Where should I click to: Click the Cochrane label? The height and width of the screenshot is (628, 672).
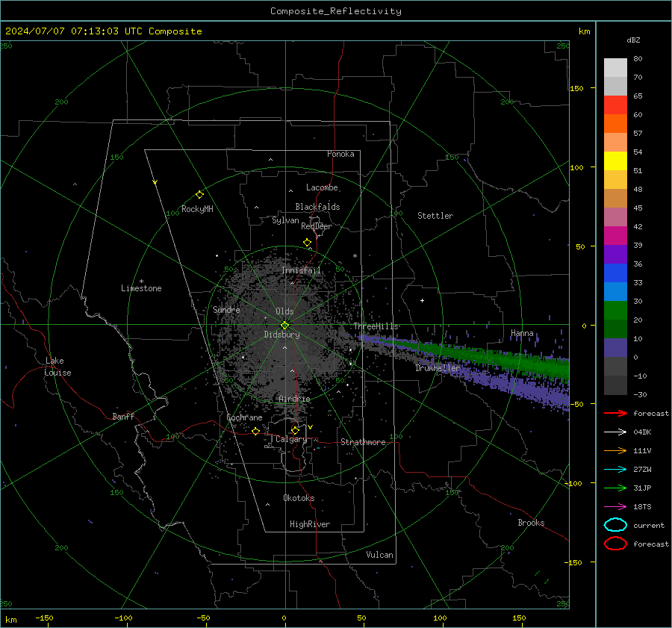pyautogui.click(x=244, y=417)
